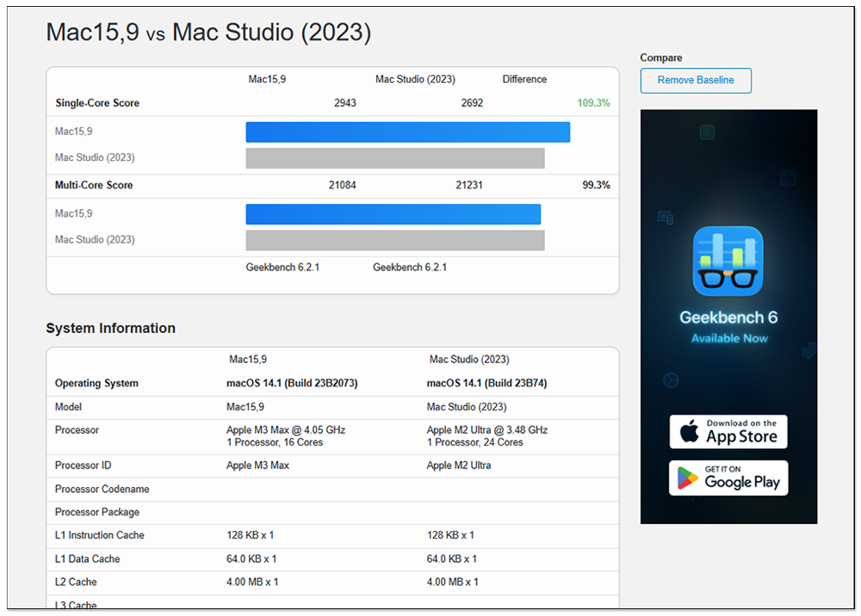Viewport: 861px width, 616px height.
Task: Click the Apple logo on App Store badge
Action: (x=689, y=431)
